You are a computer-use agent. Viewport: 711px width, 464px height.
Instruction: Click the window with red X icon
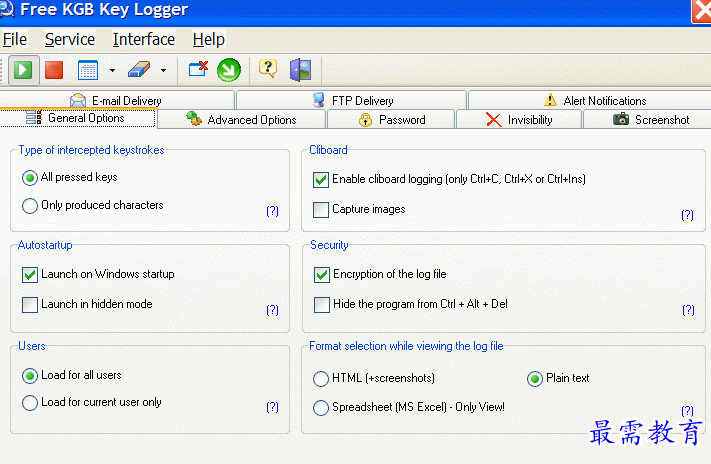point(198,69)
